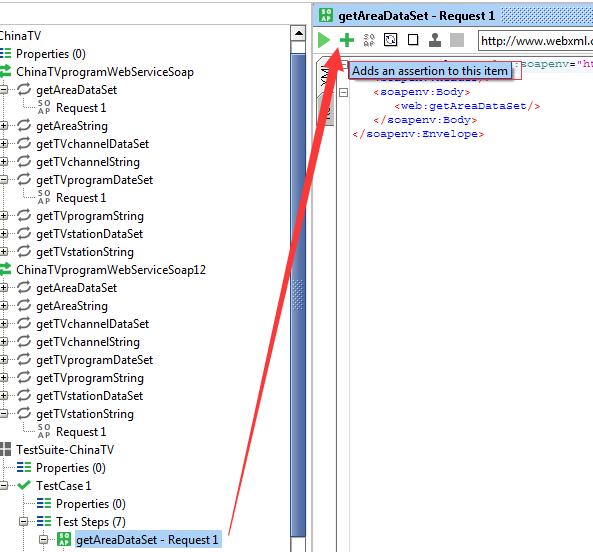Image resolution: width=593 pixels, height=552 pixels.
Task: Click the closing soapenv:Body tag in the editor
Action: pyautogui.click(x=425, y=120)
